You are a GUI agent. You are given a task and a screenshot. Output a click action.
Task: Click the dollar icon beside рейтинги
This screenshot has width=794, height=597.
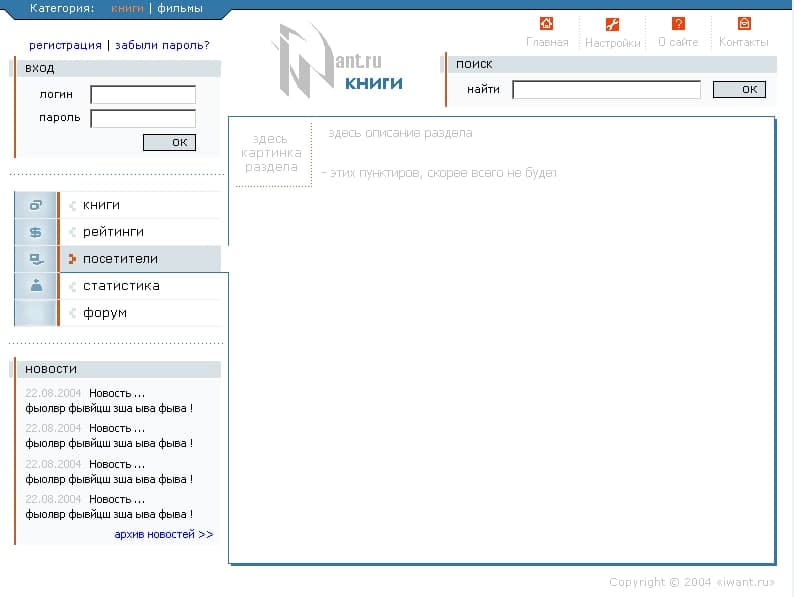(x=36, y=232)
